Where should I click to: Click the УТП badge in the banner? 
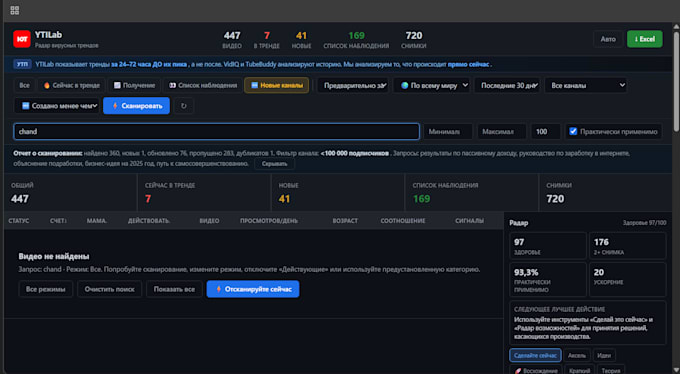pyautogui.click(x=22, y=64)
